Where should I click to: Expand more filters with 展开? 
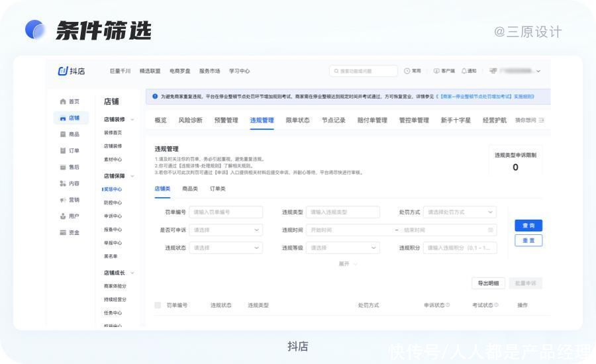click(348, 263)
